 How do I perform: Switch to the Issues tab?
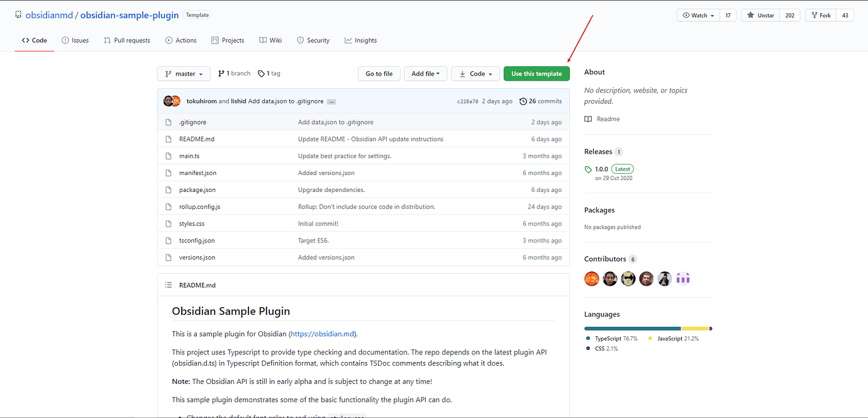pyautogui.click(x=75, y=40)
